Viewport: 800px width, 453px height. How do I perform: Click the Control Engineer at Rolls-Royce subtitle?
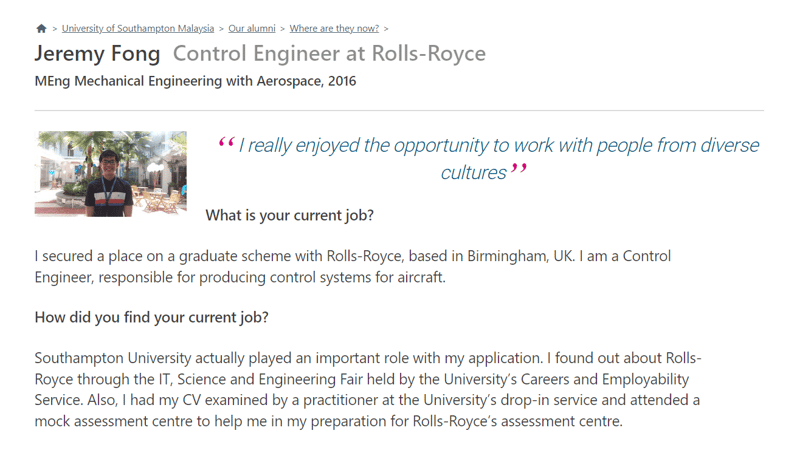pyautogui.click(x=329, y=54)
